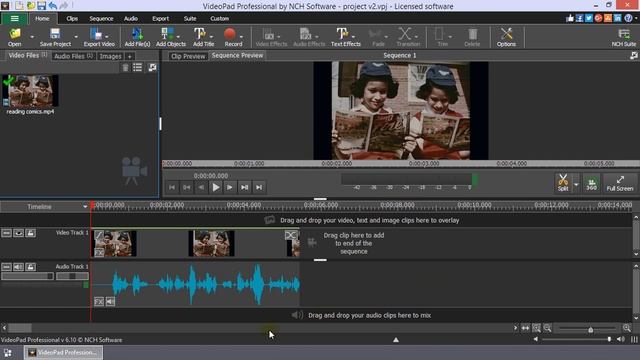Click the horizontal timeline scrollbar thumb

pos(20,328)
